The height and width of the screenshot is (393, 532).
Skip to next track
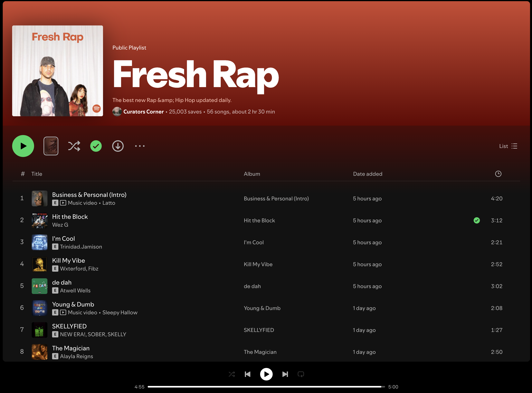[285, 374]
